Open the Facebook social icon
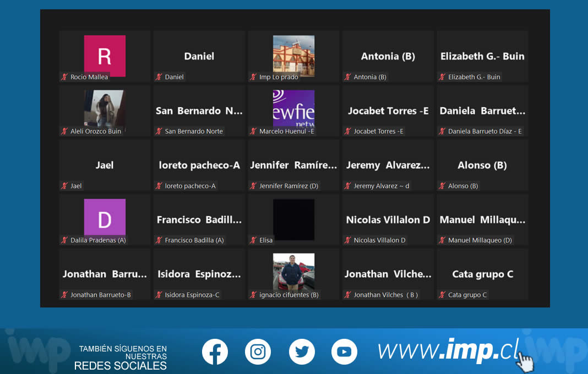This screenshot has height=374, width=588. pos(215,351)
